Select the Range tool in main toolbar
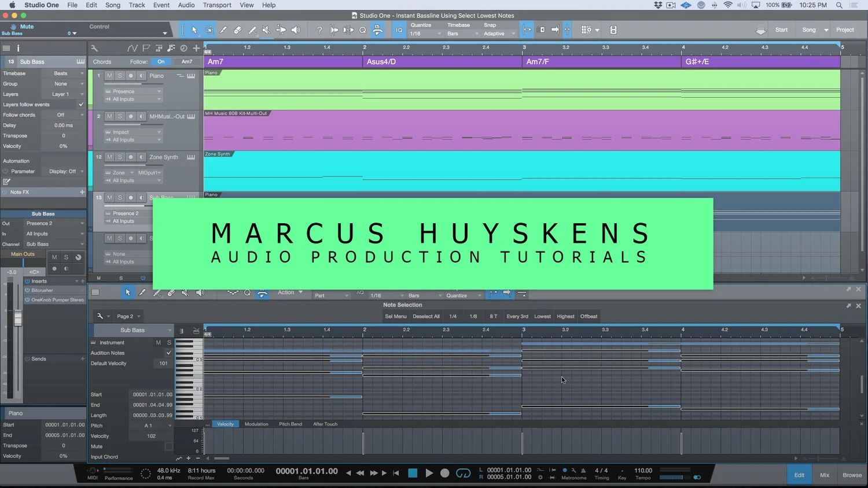This screenshot has width=868, height=488. (209, 30)
